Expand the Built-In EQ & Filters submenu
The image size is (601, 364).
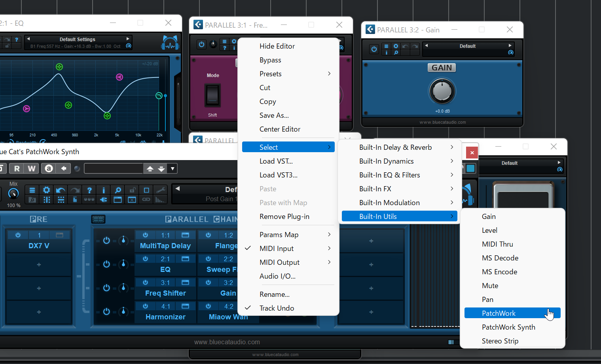point(400,175)
